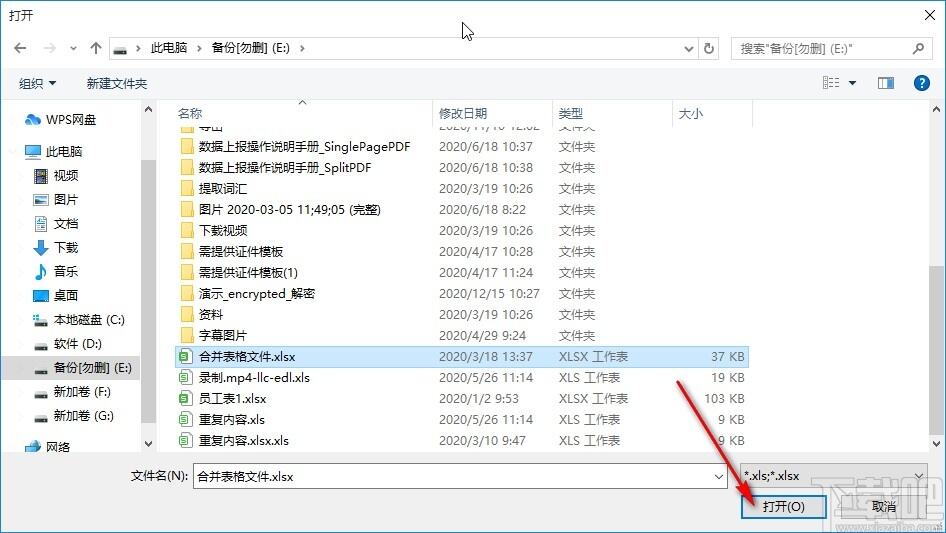Select drive 软件 (D:)
Viewport: 946px width, 533px height.
68,344
